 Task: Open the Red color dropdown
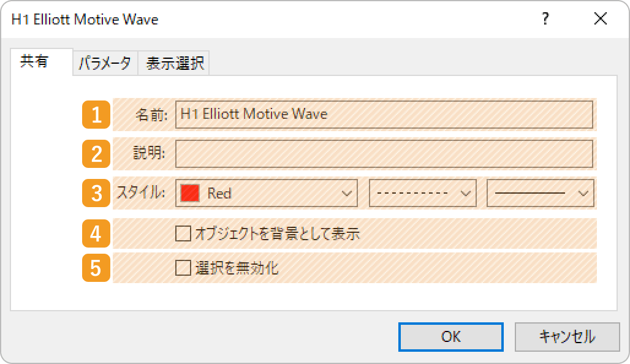[267, 194]
